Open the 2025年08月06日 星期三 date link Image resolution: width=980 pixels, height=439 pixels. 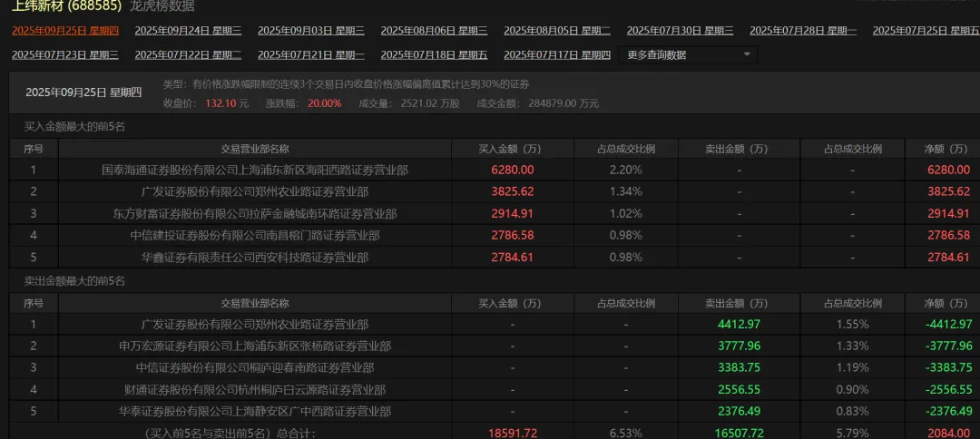point(435,31)
